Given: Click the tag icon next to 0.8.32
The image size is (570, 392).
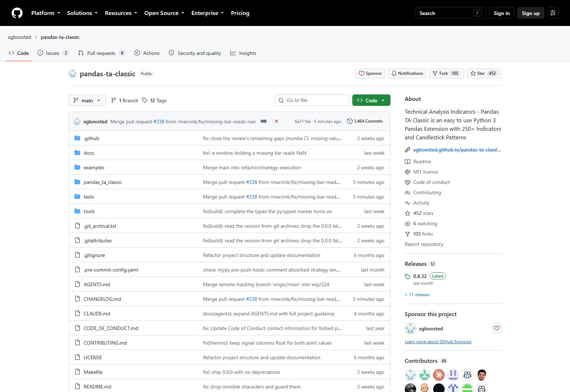Looking at the screenshot, I should pyautogui.click(x=408, y=276).
